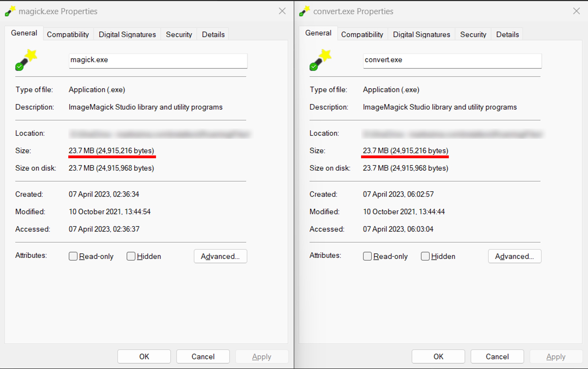
Task: Close the convert.exe Properties window
Action: [576, 11]
